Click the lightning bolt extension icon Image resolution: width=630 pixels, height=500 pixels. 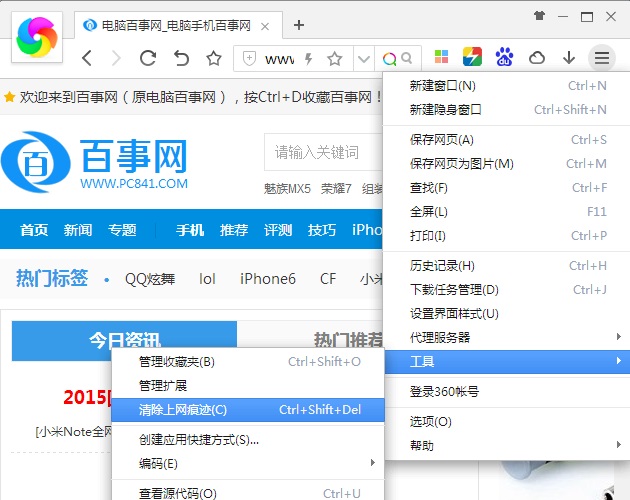click(x=472, y=57)
